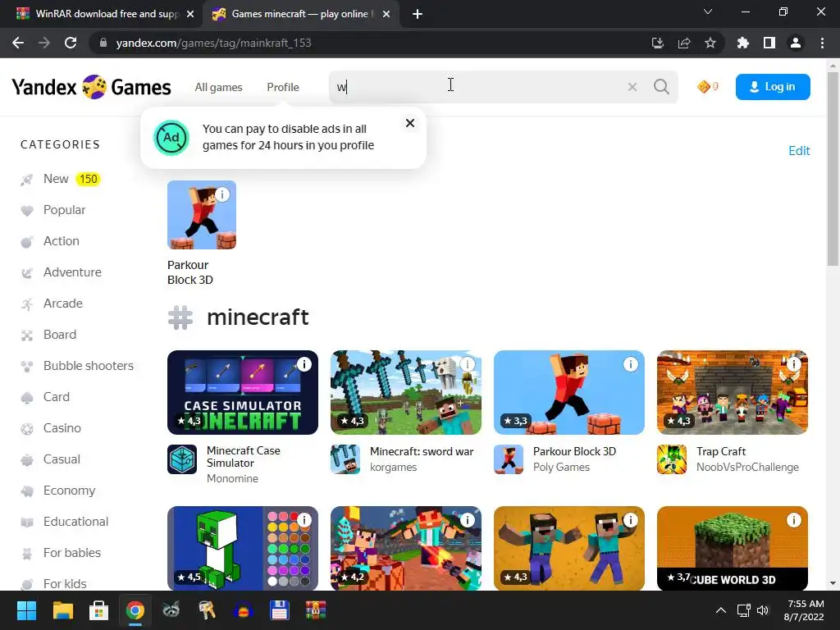This screenshot has height=630, width=840.
Task: Click the Poly Games developer name
Action: tap(561, 467)
